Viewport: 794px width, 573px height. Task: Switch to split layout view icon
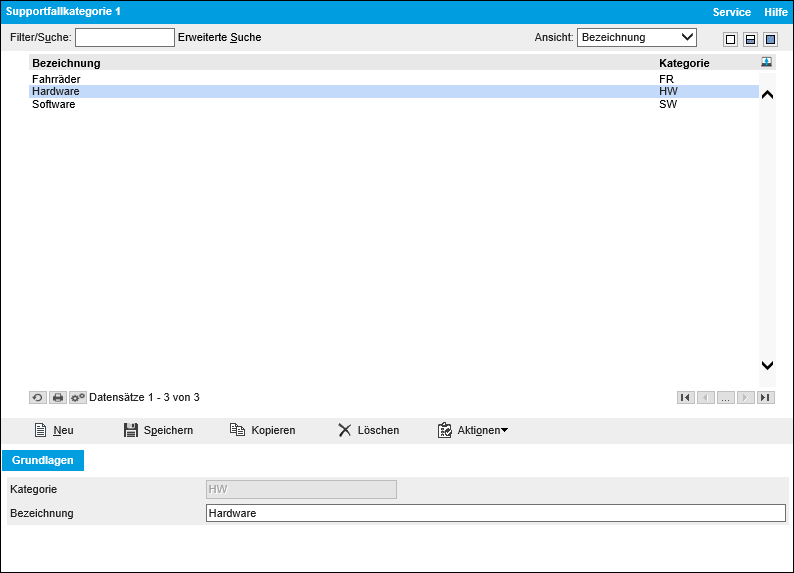click(750, 39)
